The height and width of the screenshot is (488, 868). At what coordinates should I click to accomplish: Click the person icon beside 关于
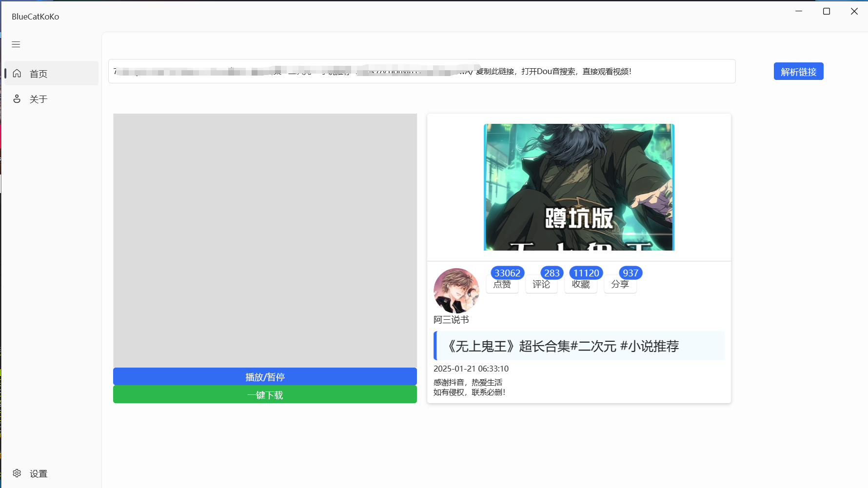pos(17,99)
